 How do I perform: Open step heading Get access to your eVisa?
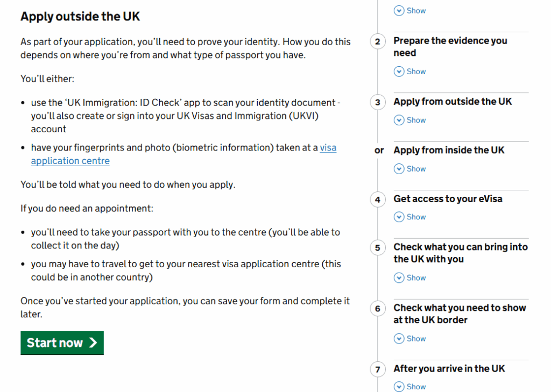448,199
